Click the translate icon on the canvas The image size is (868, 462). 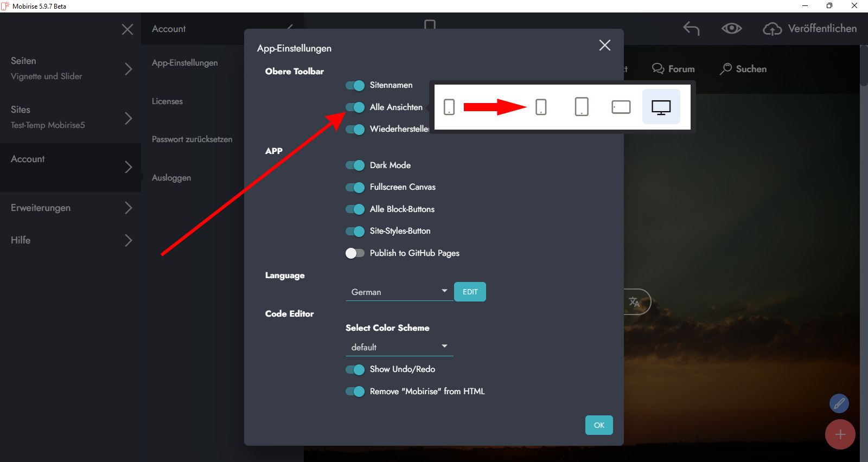click(x=635, y=302)
